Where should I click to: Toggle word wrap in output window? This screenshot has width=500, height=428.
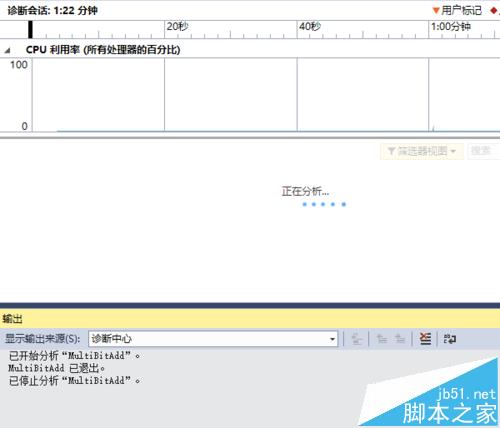450,339
